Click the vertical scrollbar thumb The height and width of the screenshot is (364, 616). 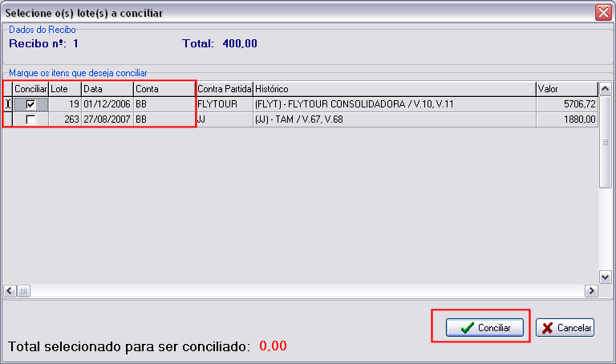[x=605, y=142]
